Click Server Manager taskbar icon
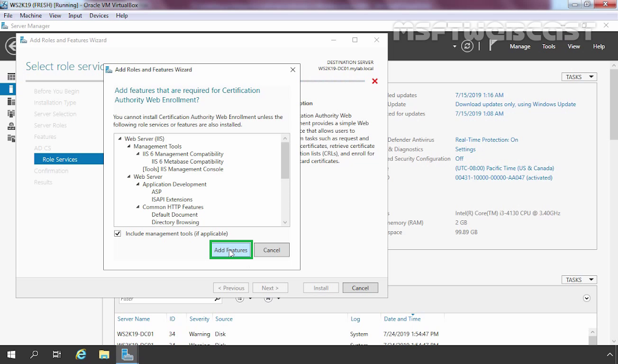The height and width of the screenshot is (364, 618). [127, 354]
